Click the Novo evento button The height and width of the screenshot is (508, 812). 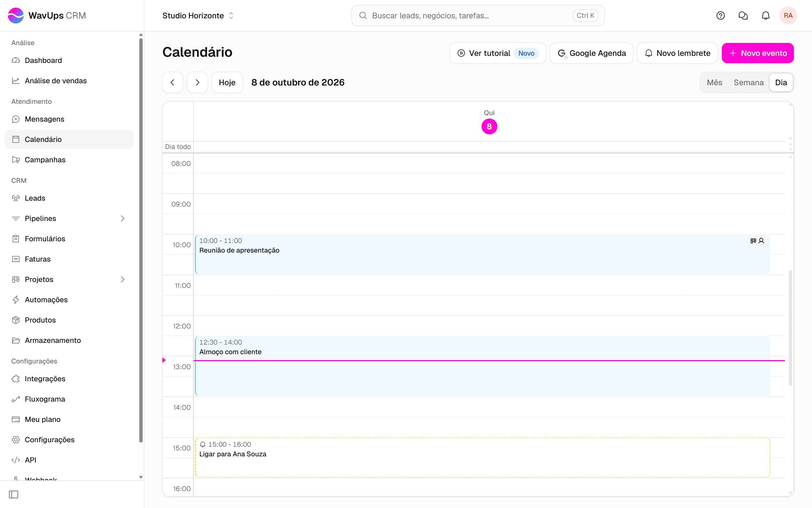(x=758, y=53)
